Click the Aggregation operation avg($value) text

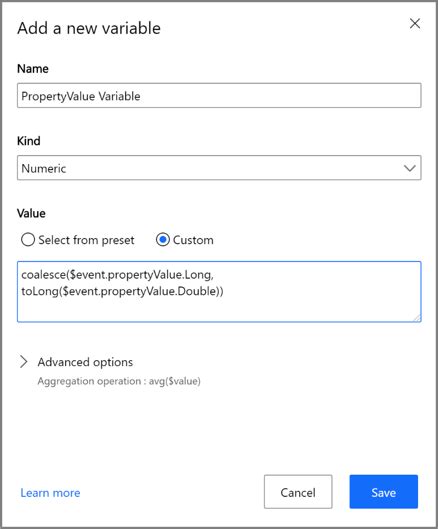[x=119, y=381]
